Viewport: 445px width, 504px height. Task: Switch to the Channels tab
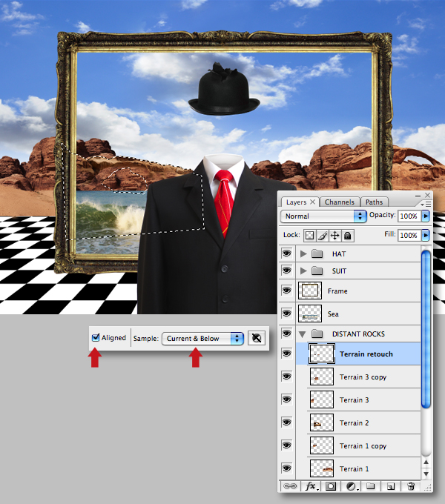coord(340,202)
